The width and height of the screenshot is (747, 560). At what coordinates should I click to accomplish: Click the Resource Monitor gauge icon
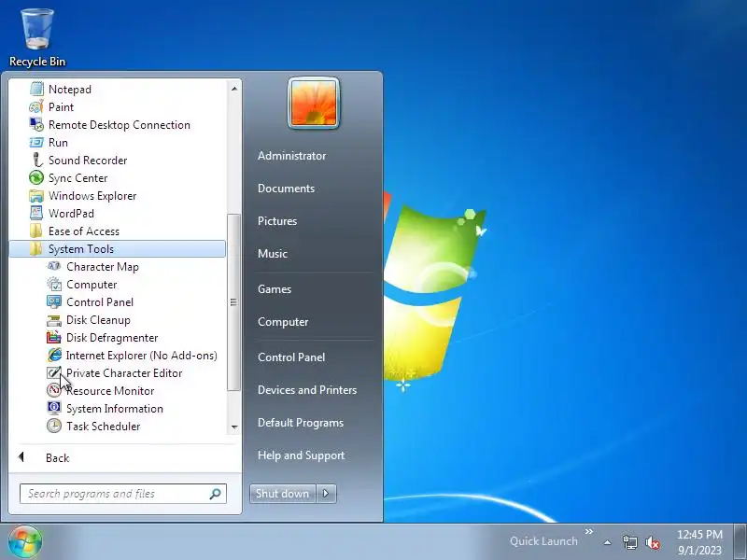click(x=54, y=390)
